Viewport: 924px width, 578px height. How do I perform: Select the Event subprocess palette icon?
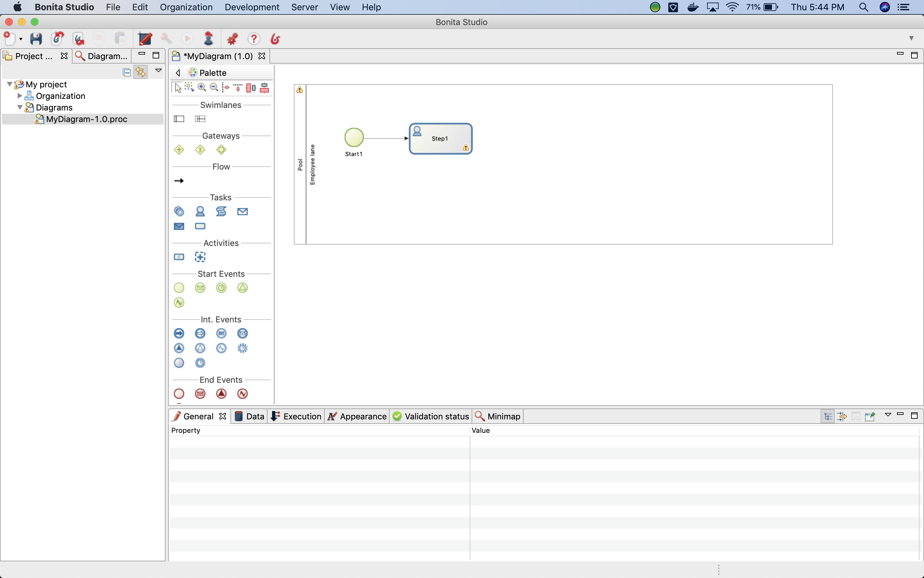[200, 257]
